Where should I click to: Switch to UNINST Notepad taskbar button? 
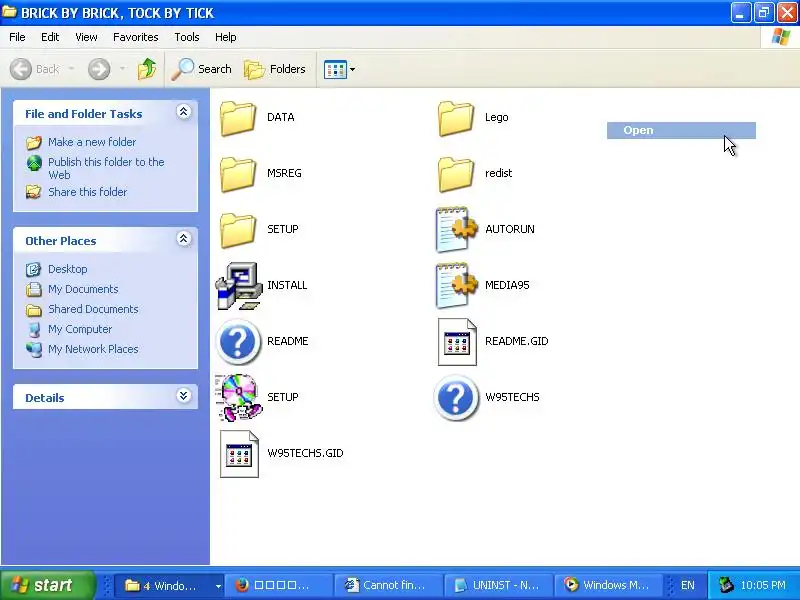coord(498,585)
